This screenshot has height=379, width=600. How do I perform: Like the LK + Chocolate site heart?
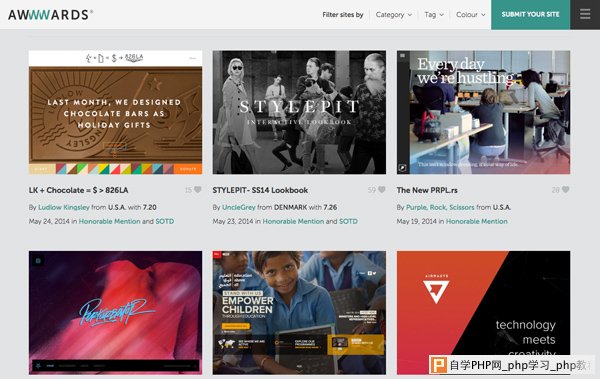tap(197, 190)
